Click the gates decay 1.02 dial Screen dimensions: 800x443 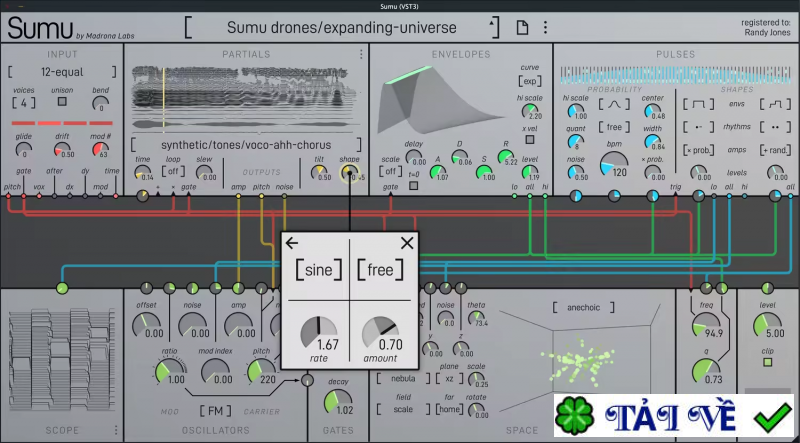[x=338, y=402]
